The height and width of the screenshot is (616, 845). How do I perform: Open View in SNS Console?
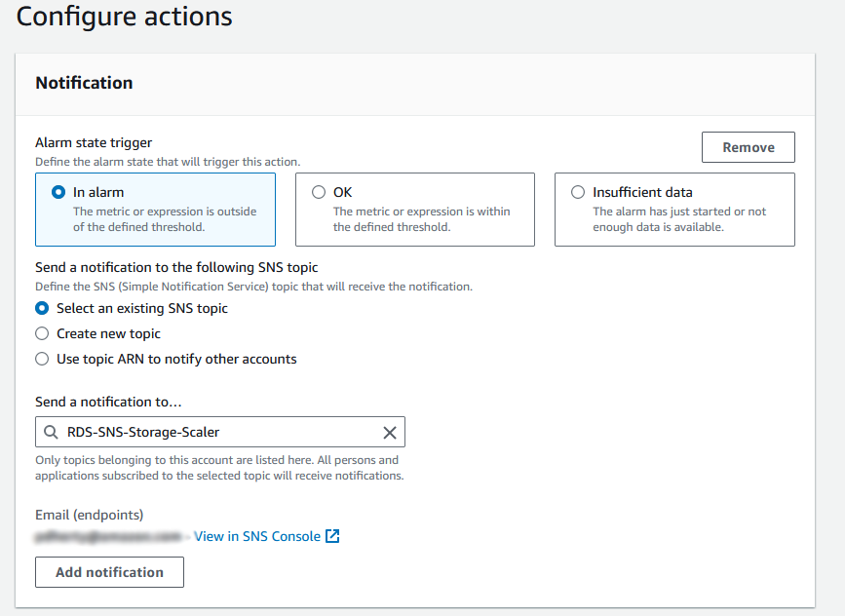coord(256,535)
